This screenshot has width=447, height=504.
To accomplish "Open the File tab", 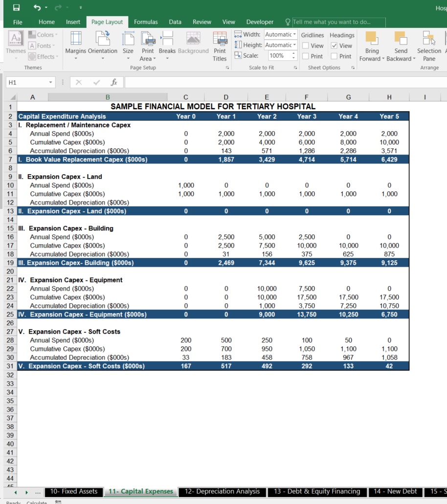I will pos(18,22).
